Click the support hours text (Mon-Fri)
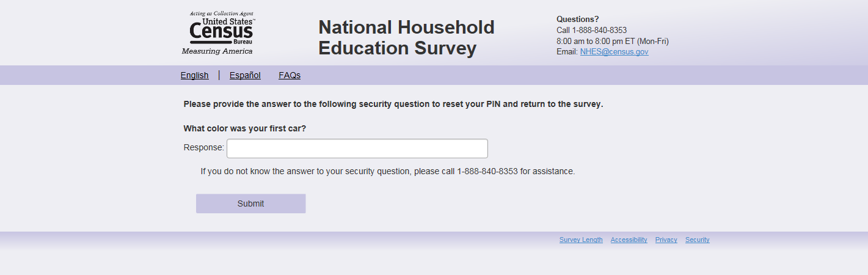 pyautogui.click(x=612, y=42)
